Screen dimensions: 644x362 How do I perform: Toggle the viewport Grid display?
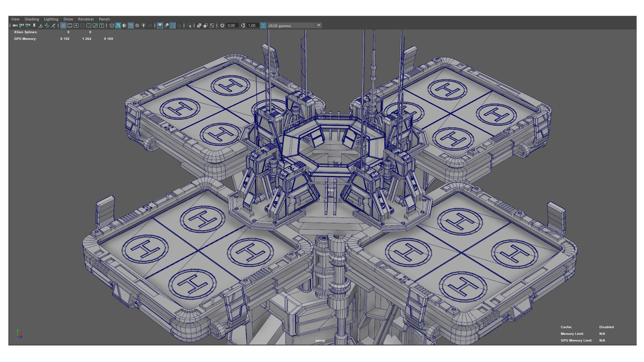[63, 25]
